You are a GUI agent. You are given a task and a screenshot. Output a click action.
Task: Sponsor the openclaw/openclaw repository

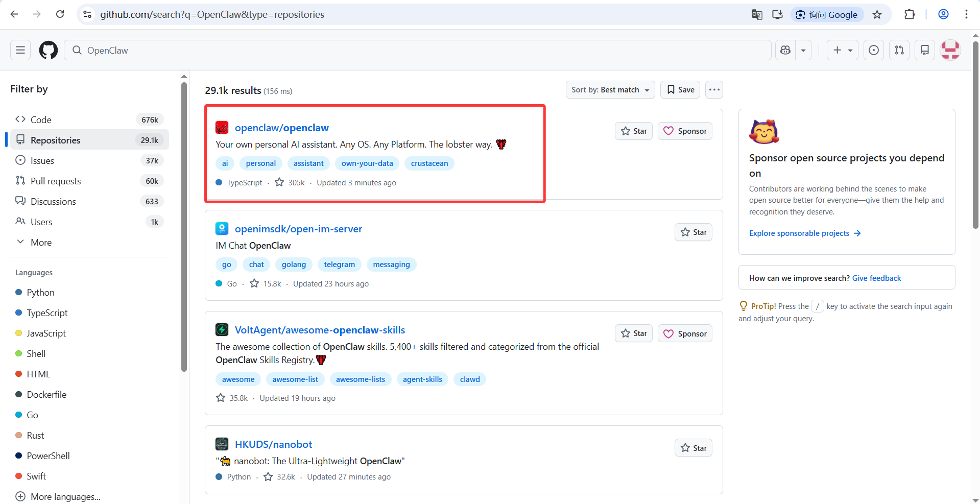(685, 131)
